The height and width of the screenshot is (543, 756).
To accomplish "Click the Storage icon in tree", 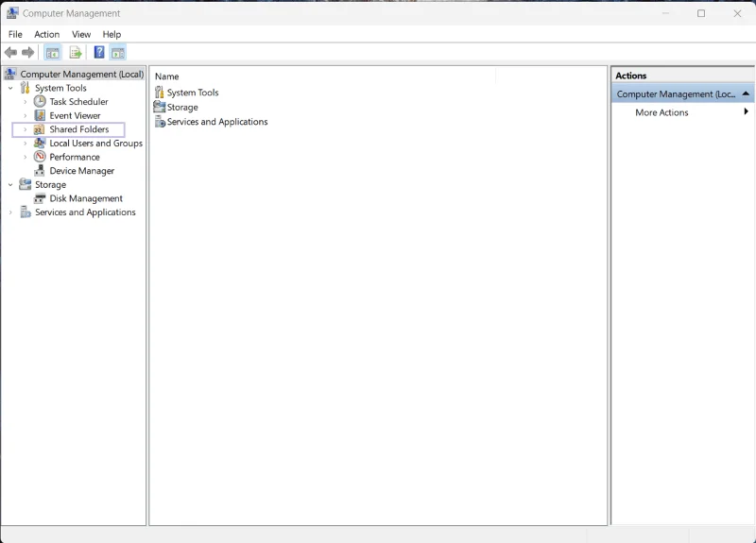I will pyautogui.click(x=26, y=184).
